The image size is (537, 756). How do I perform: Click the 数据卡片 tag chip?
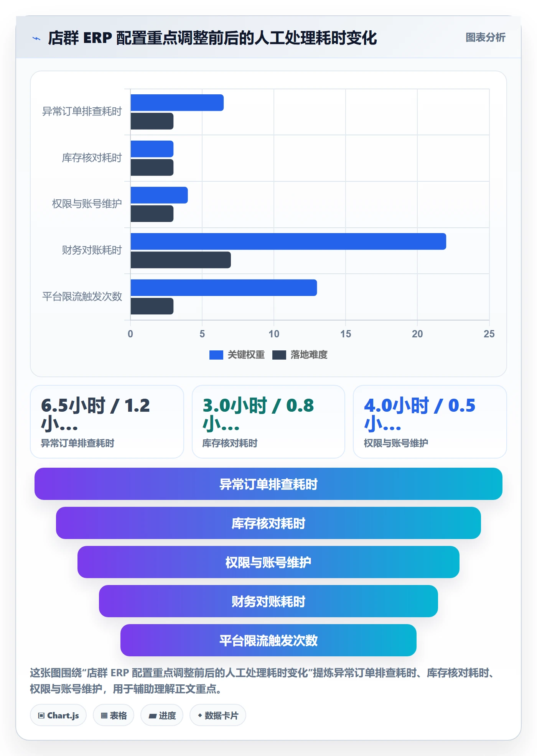click(x=218, y=715)
